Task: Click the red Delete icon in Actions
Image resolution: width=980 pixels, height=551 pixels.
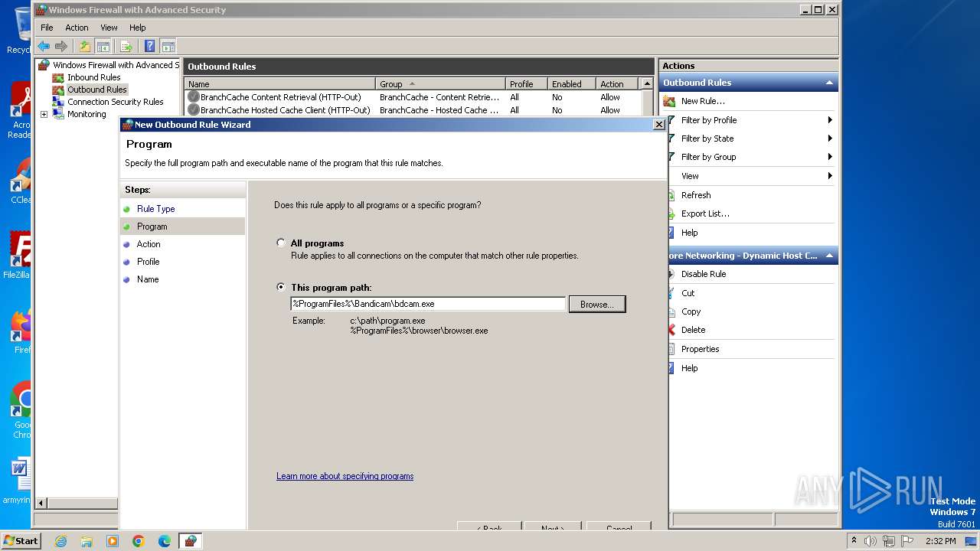Action: point(671,330)
